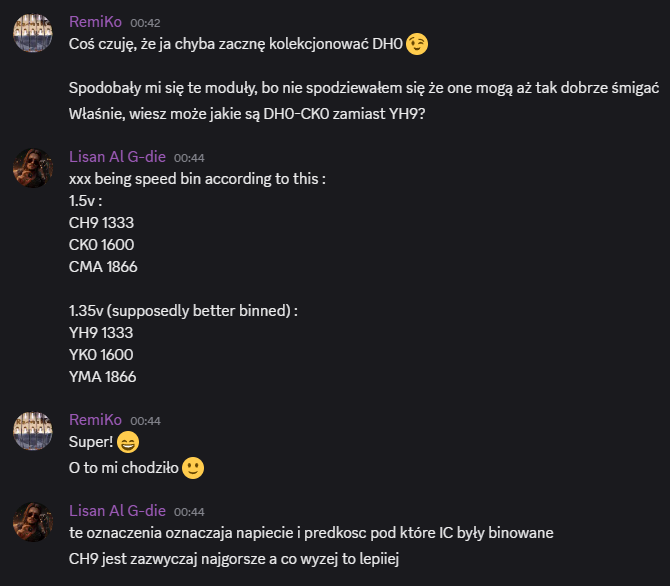Click the message starting "Spodobały mi się te moduły"

(x=364, y=89)
